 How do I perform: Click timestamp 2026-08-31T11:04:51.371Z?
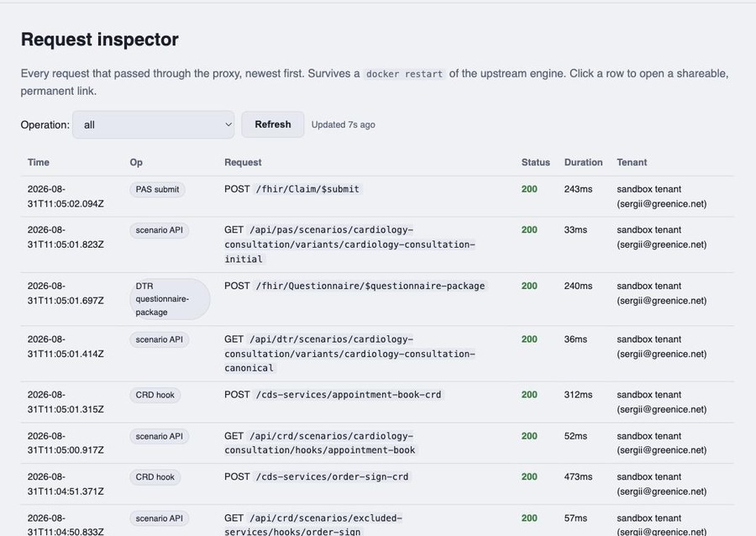(66, 484)
